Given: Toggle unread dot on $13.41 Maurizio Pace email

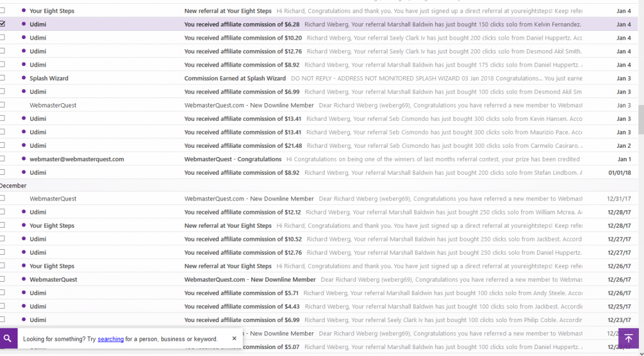Looking at the screenshot, I should coord(23,132).
